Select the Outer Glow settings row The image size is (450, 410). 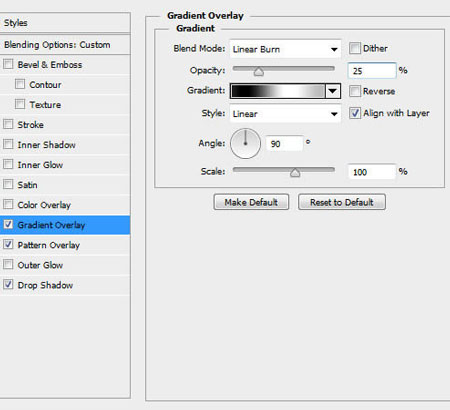point(65,265)
